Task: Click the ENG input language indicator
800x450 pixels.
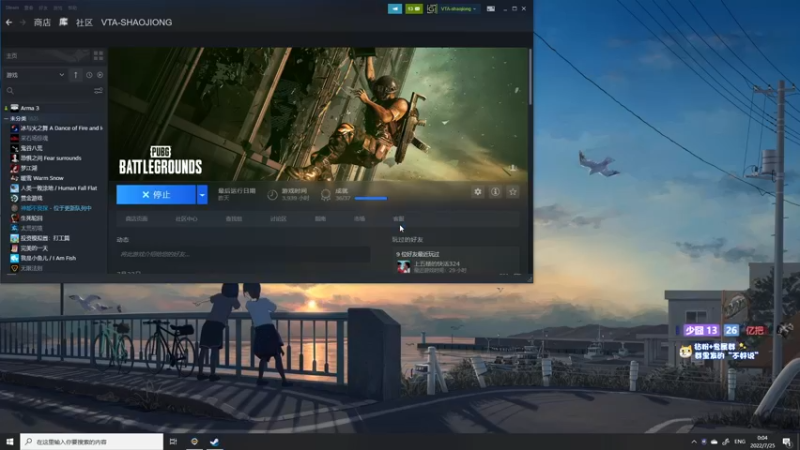Action: tap(740, 442)
